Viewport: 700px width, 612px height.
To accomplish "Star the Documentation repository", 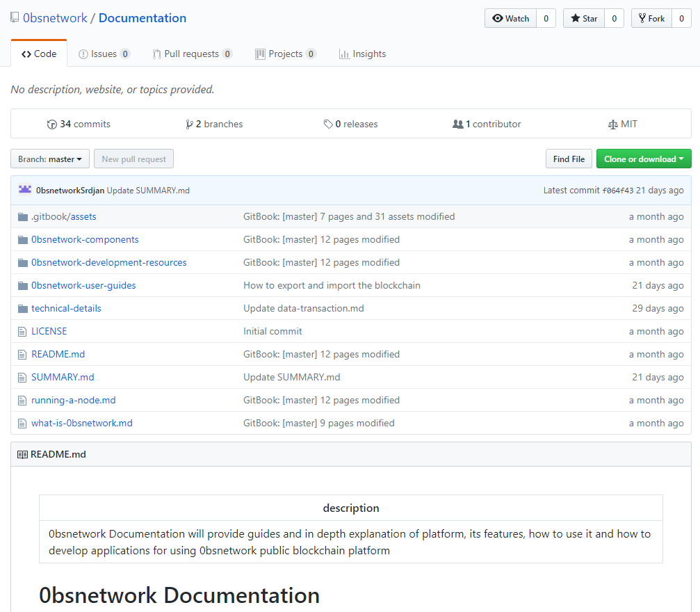I will pyautogui.click(x=584, y=18).
